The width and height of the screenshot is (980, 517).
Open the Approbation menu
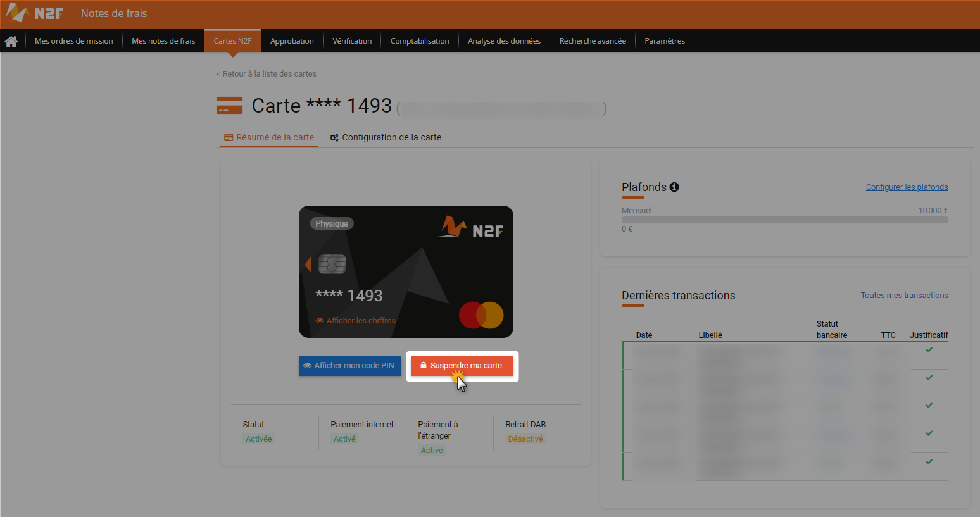click(x=292, y=41)
